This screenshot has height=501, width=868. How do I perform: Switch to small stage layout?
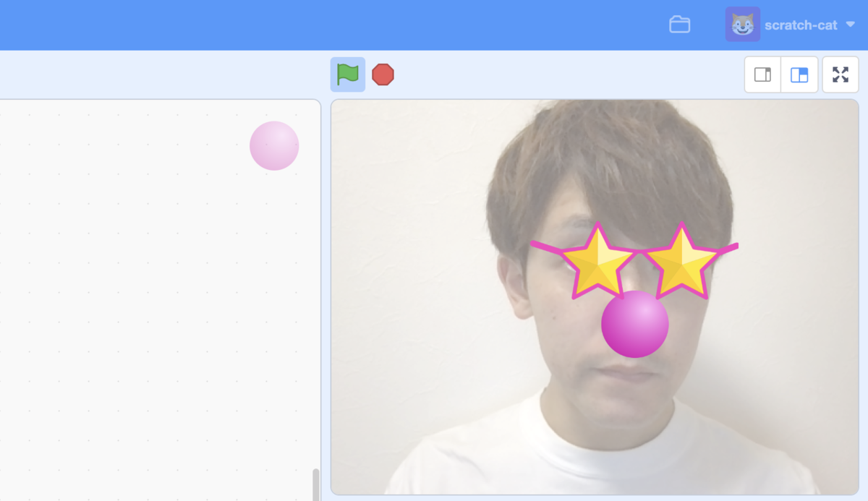point(763,74)
